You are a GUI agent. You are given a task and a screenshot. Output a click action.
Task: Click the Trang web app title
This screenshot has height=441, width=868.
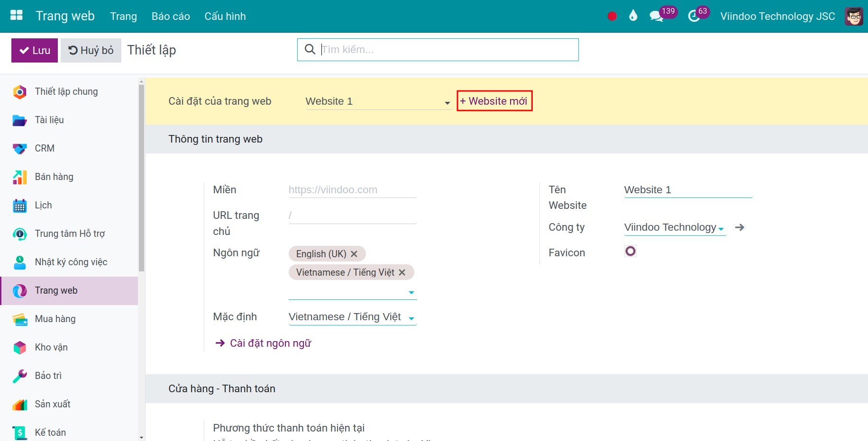tap(65, 16)
